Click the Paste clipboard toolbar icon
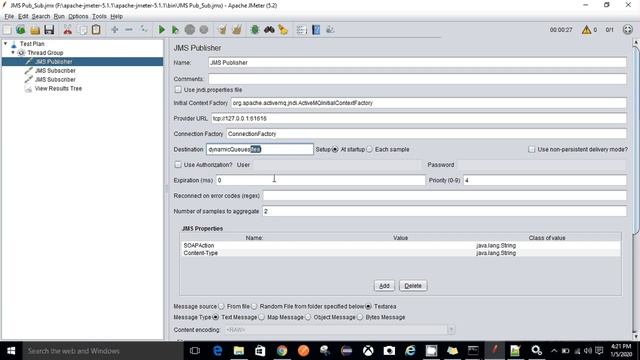The image size is (640, 360). (x=96, y=30)
